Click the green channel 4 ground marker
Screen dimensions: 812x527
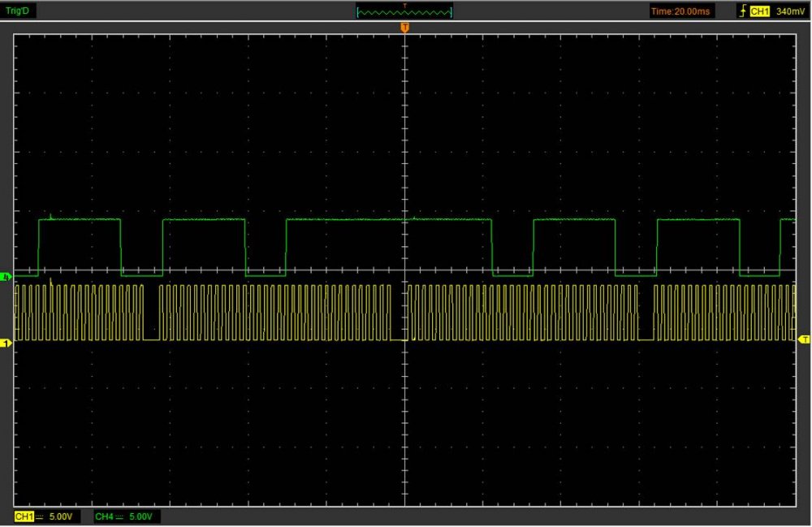(x=7, y=277)
